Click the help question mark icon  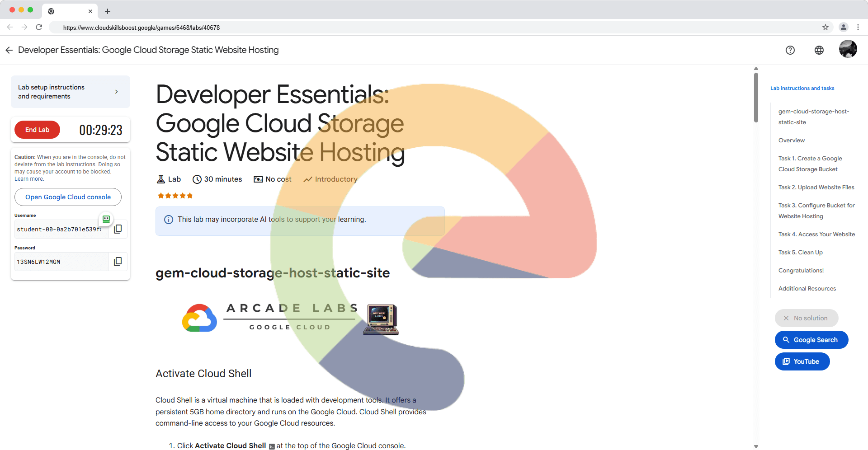790,50
